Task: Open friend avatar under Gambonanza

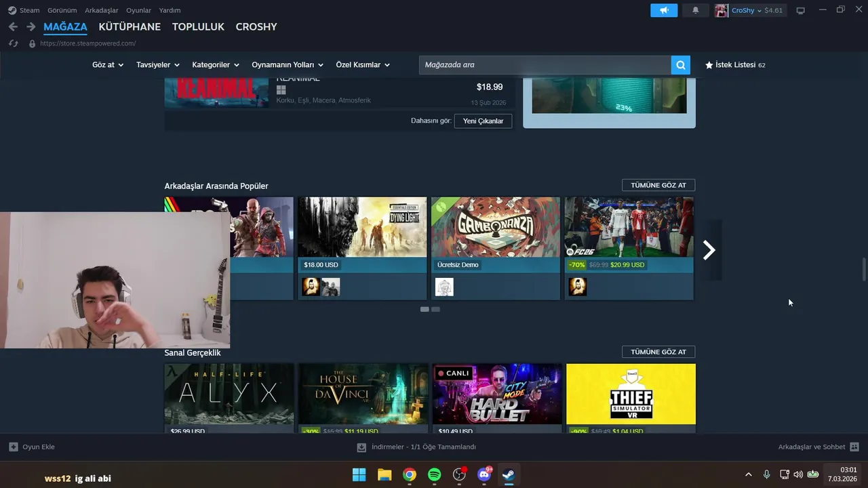Action: [444, 287]
